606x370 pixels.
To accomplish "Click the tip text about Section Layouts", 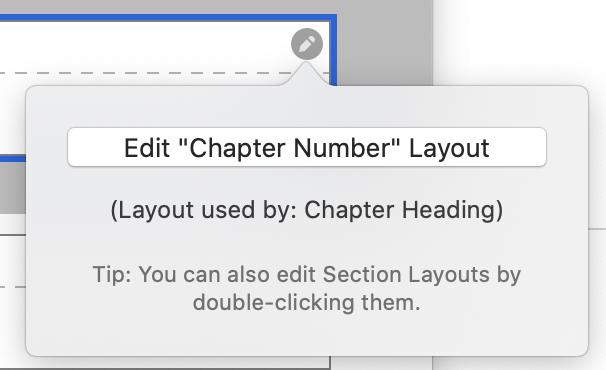I will click(307, 288).
